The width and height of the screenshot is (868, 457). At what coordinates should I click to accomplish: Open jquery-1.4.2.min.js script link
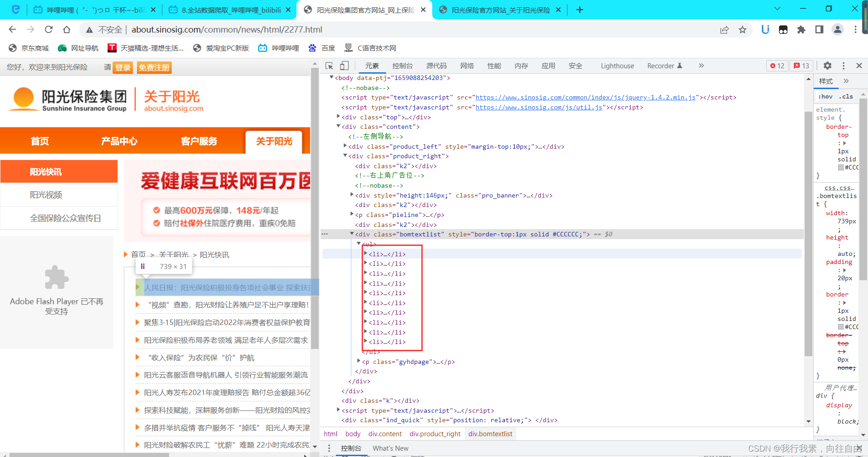tap(585, 97)
